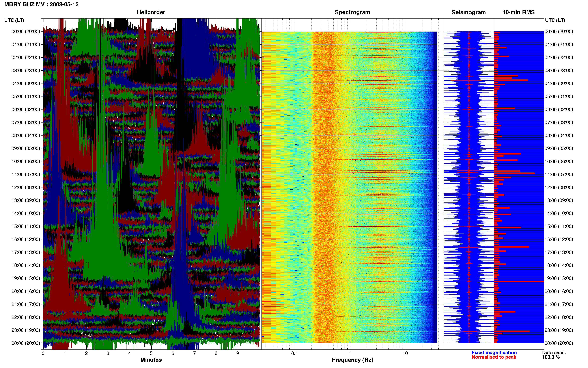Viewport: 588px width, 368px height.
Task: Click the 'Seismogram' panel heading
Action: (468, 12)
